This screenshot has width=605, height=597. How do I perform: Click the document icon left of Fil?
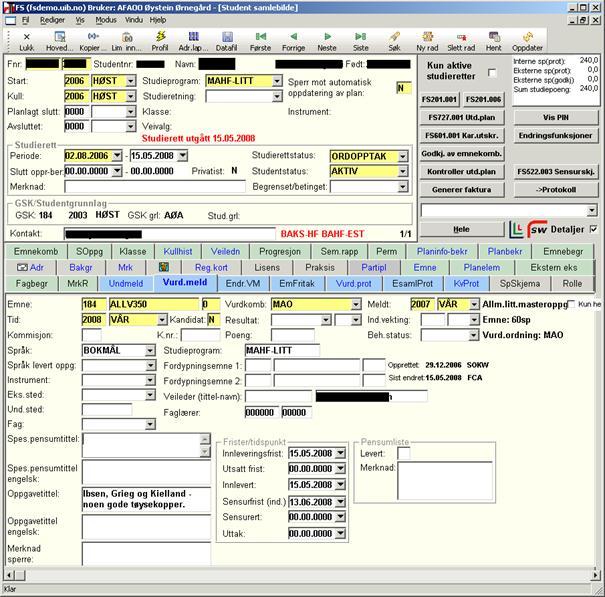coord(10,20)
